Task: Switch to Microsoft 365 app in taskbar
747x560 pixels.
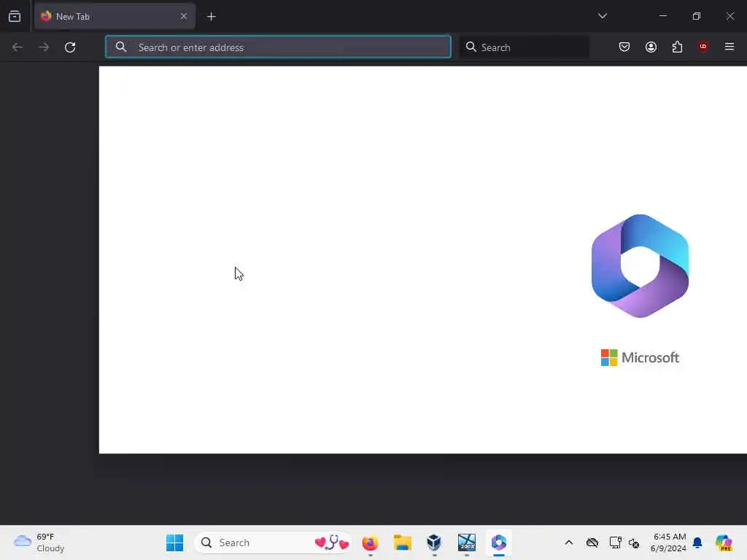Action: tap(499, 542)
